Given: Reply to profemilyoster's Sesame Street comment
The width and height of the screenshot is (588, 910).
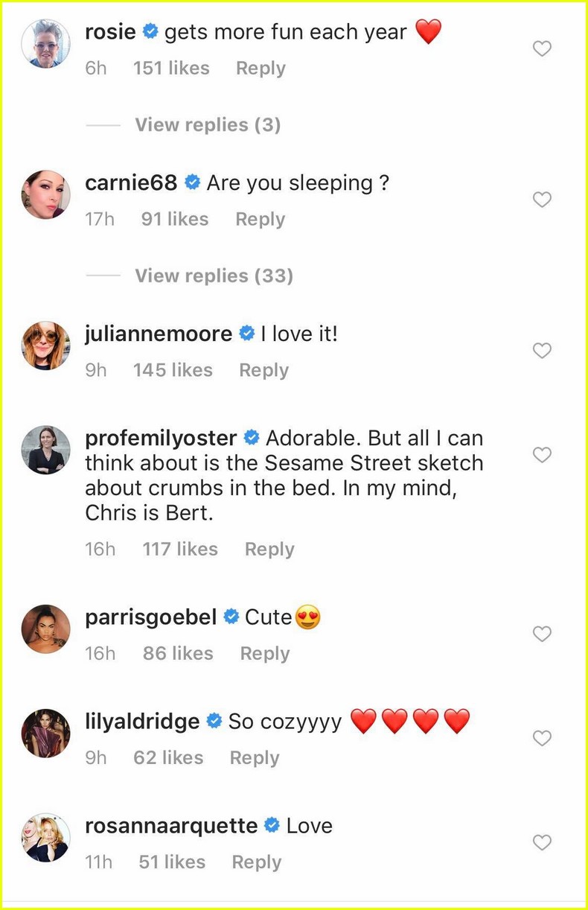Looking at the screenshot, I should [x=269, y=550].
